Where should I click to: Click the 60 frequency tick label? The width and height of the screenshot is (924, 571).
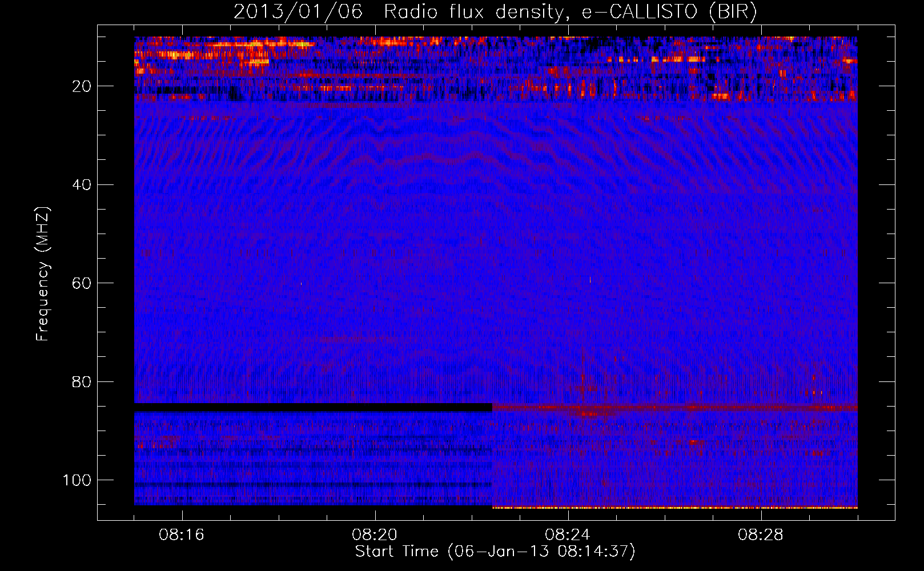point(82,283)
